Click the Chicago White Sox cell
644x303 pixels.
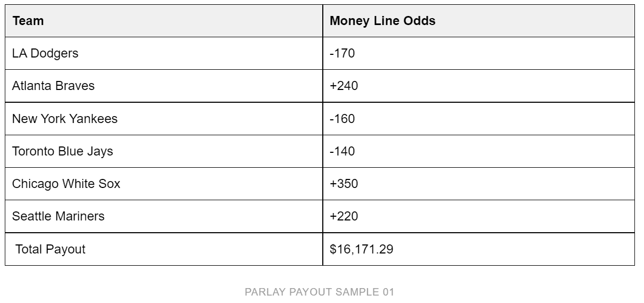pyautogui.click(x=164, y=184)
